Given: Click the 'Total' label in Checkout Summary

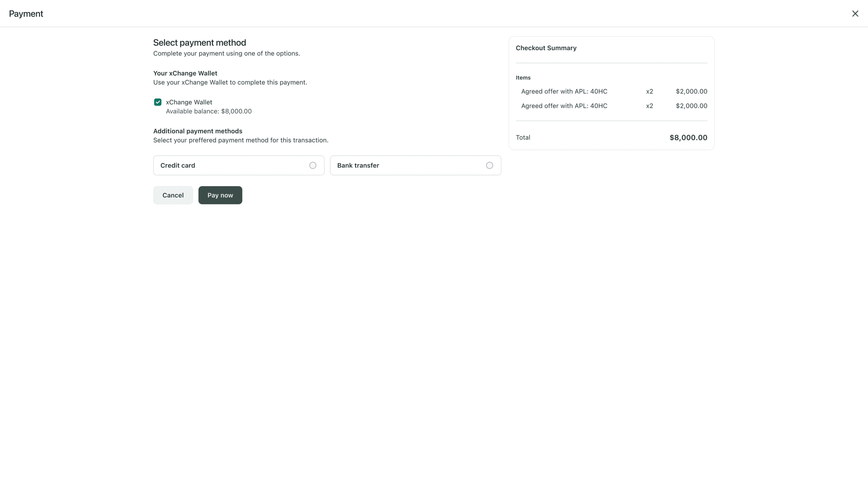Looking at the screenshot, I should [x=523, y=137].
